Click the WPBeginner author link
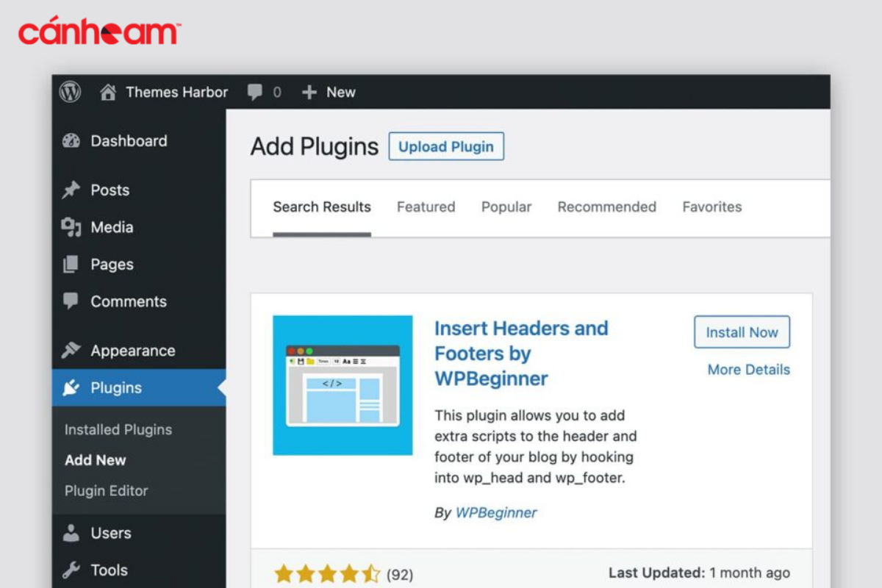 [x=496, y=513]
